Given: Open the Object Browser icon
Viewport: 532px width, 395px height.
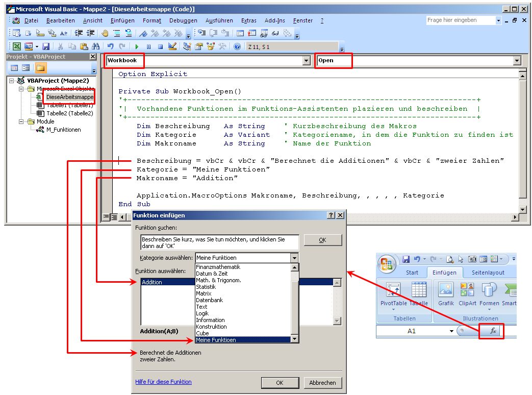Looking at the screenshot, I should (211, 46).
